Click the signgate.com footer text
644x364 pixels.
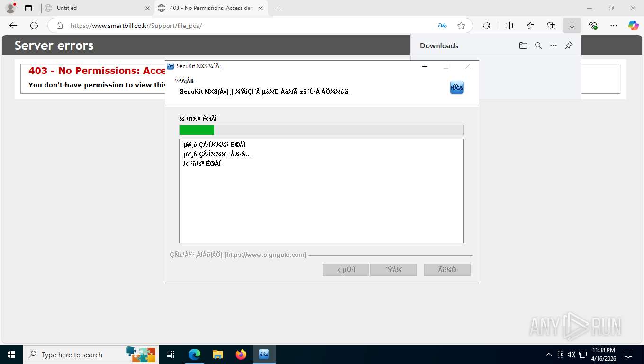click(238, 255)
